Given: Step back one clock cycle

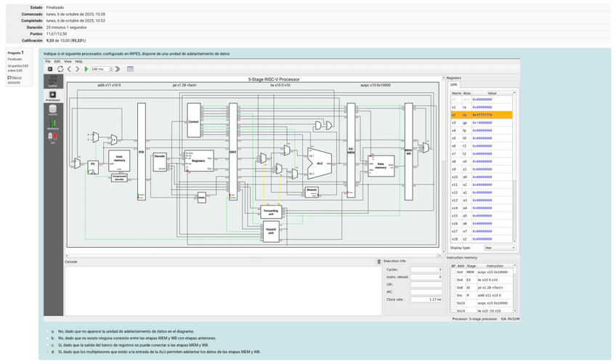Looking at the screenshot, I should click(70, 69).
